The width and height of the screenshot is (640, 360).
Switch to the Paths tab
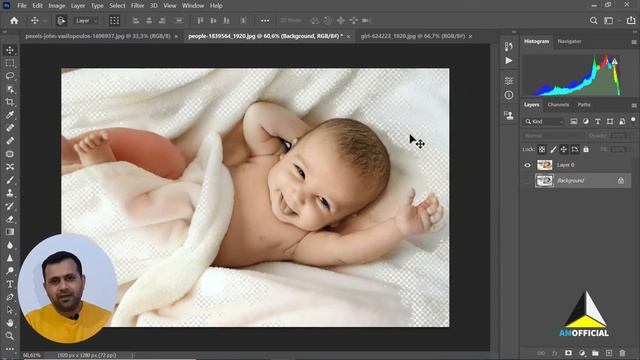[x=584, y=105]
